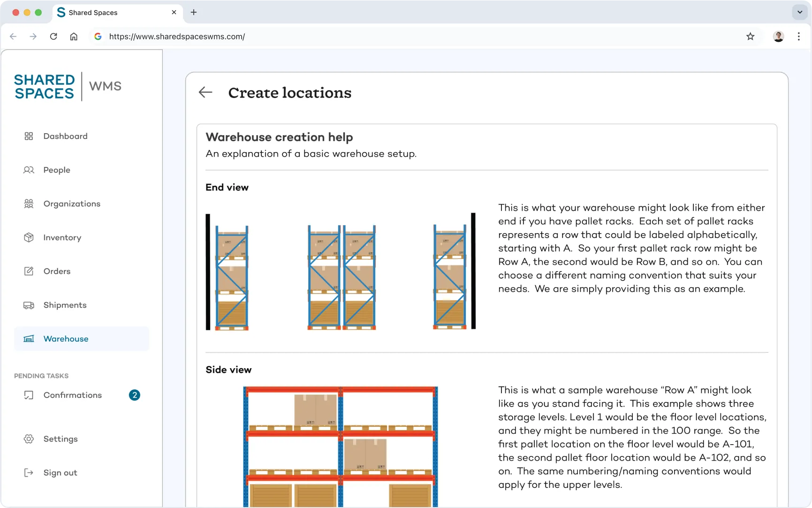Expand the tab search chevron

800,12
